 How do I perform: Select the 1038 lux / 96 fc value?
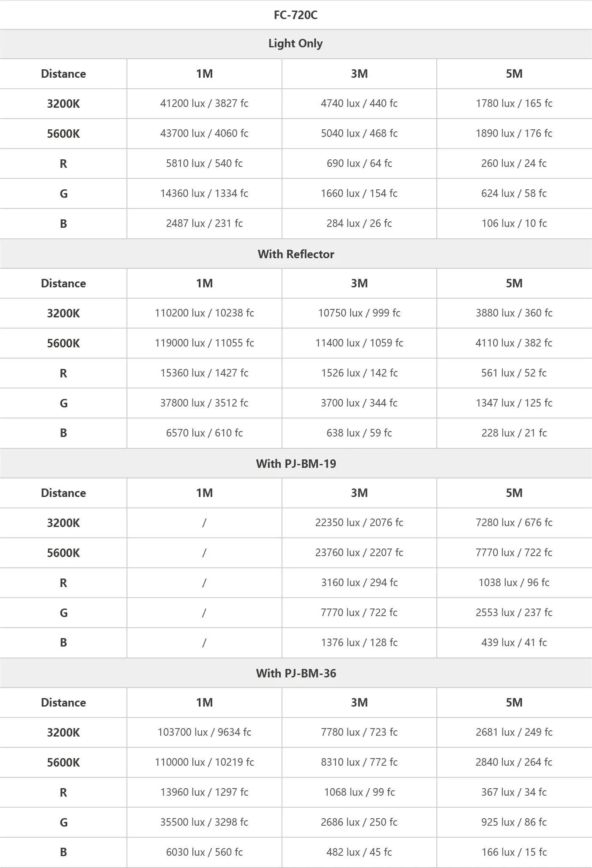click(x=514, y=583)
